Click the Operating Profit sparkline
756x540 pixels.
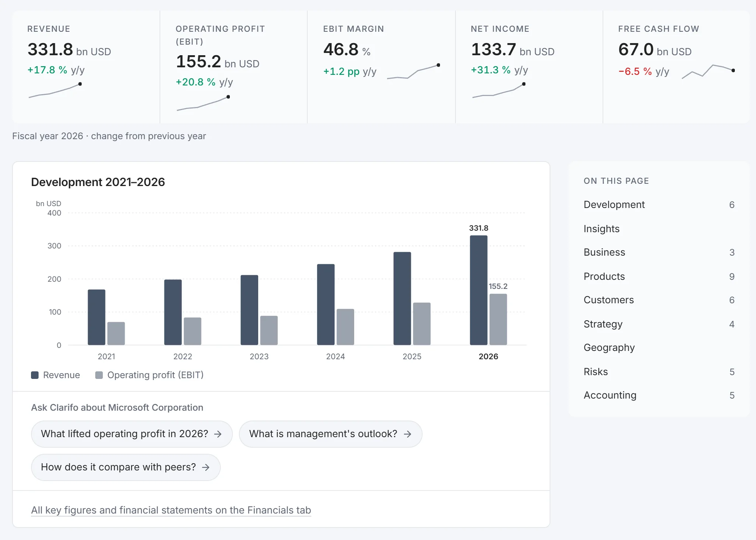[x=203, y=103]
